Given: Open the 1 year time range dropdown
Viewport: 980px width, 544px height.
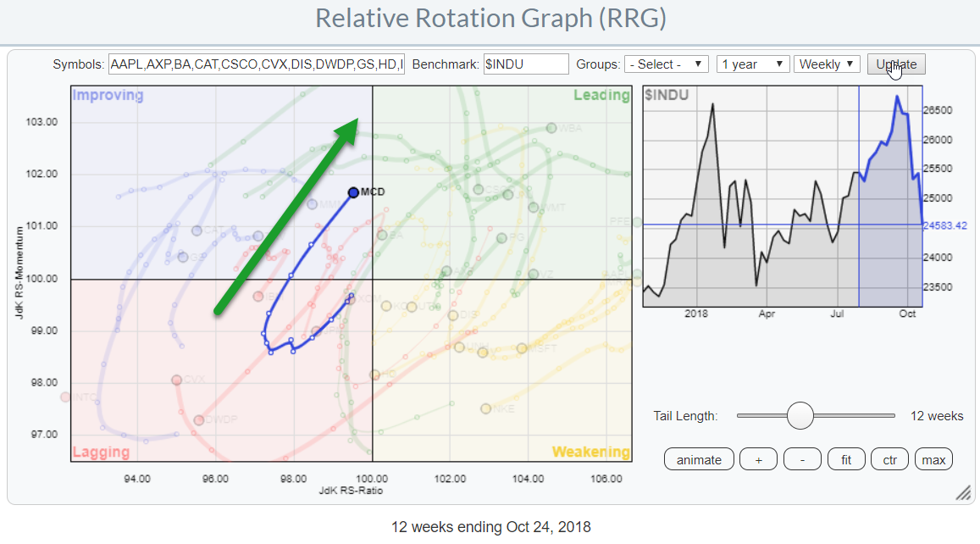Looking at the screenshot, I should point(753,64).
